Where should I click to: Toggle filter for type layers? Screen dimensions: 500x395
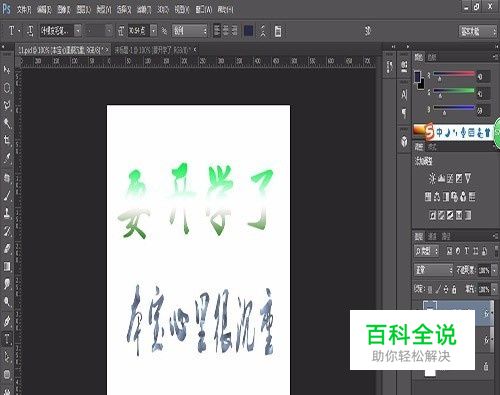click(x=467, y=251)
